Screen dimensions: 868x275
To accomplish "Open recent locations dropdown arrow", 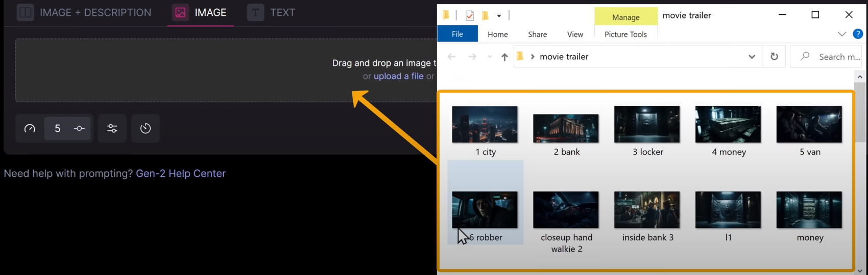I will tap(490, 57).
